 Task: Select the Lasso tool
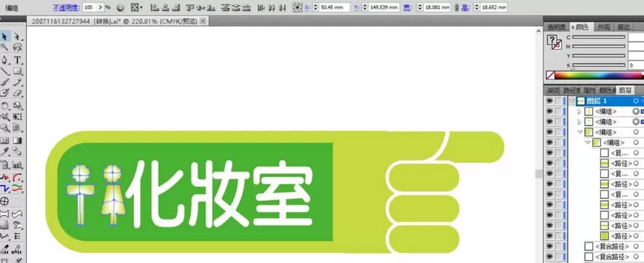tap(17, 47)
